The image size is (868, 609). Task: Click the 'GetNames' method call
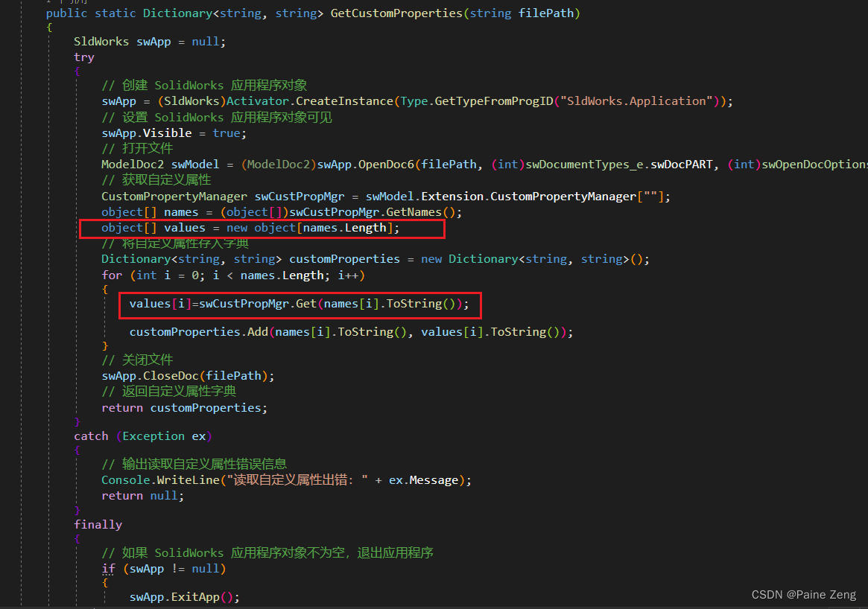414,212
